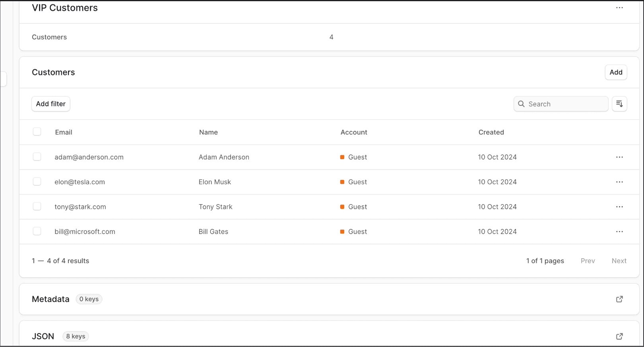Click the name Bill Gates
Screen dimensions: 644x347
click(213, 232)
